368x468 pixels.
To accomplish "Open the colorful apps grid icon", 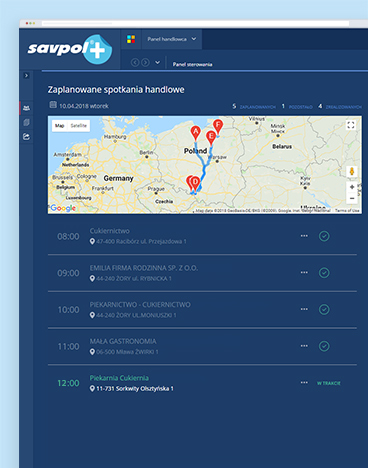I will (131, 39).
